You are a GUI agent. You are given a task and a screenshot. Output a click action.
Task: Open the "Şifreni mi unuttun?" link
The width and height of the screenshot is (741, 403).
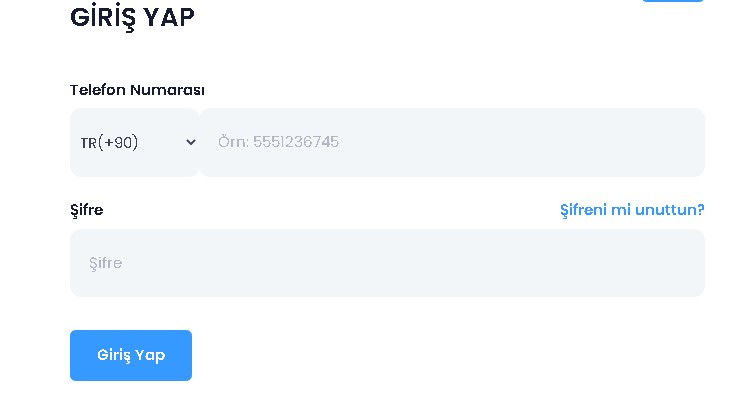click(x=631, y=210)
